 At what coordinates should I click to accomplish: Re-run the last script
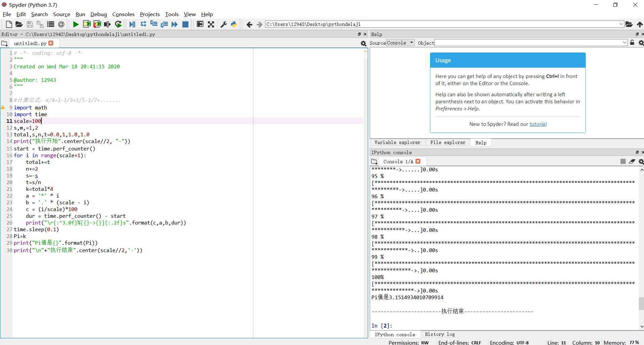point(118,24)
